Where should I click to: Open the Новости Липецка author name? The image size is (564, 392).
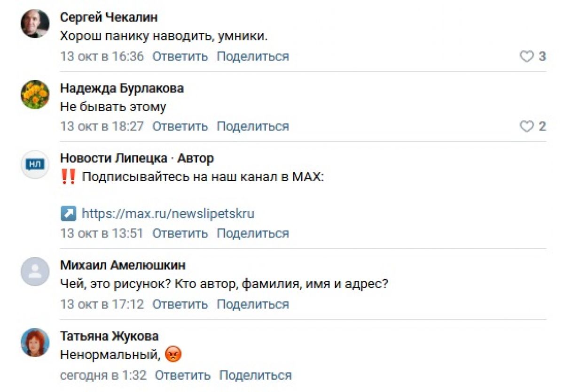tap(114, 159)
